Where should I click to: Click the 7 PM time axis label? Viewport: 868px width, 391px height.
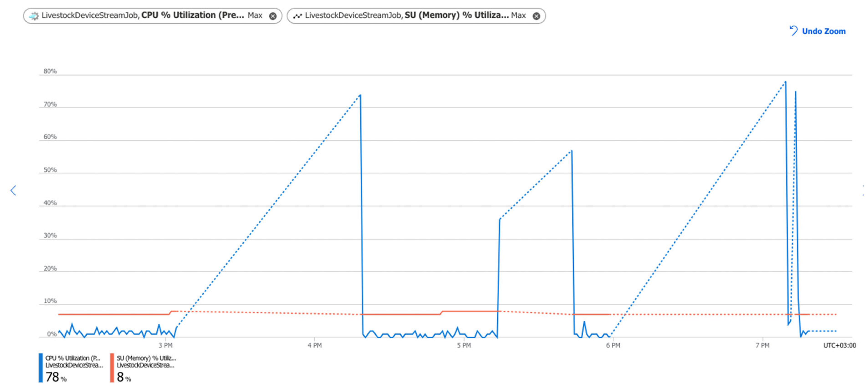point(762,345)
